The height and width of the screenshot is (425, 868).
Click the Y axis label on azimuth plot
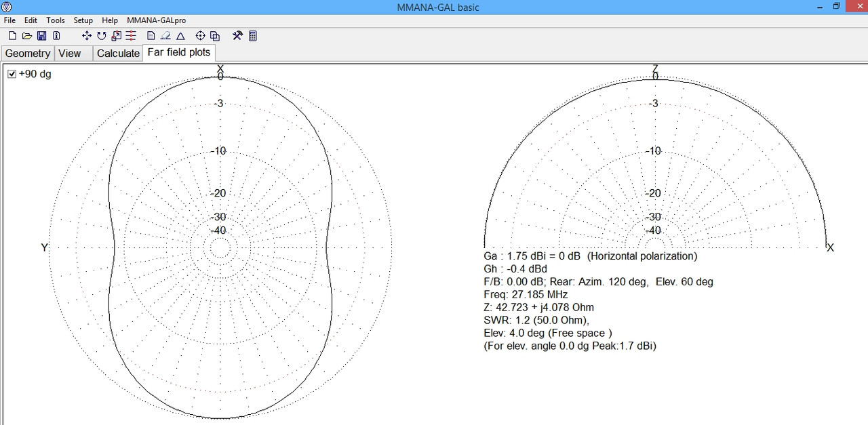[45, 248]
